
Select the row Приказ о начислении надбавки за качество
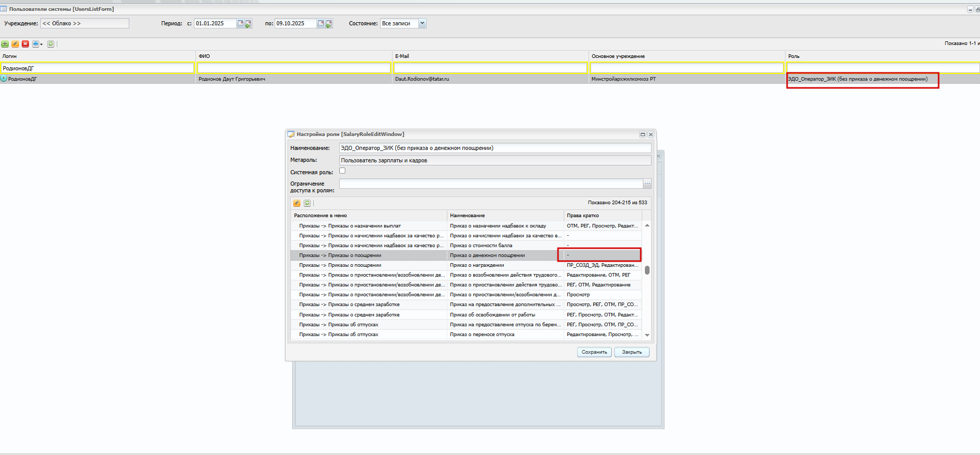click(x=466, y=236)
